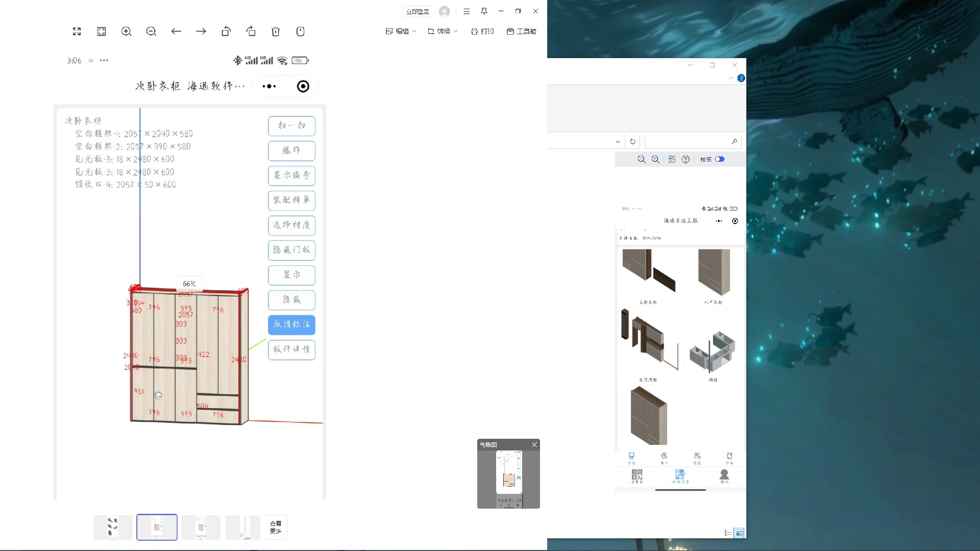This screenshot has width=980, height=551.
Task: Open the hamburger menu in the viewer title bar
Action: [467, 11]
